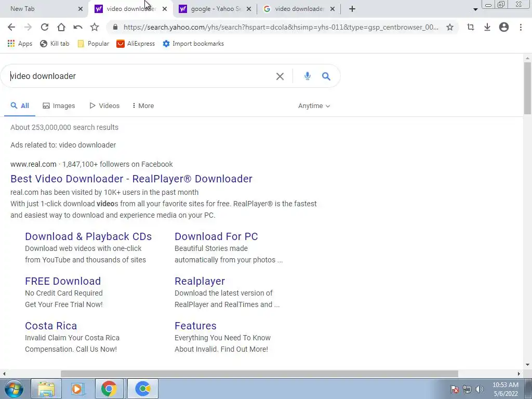Click the network tray icon
The image size is (532, 399).
(467, 389)
